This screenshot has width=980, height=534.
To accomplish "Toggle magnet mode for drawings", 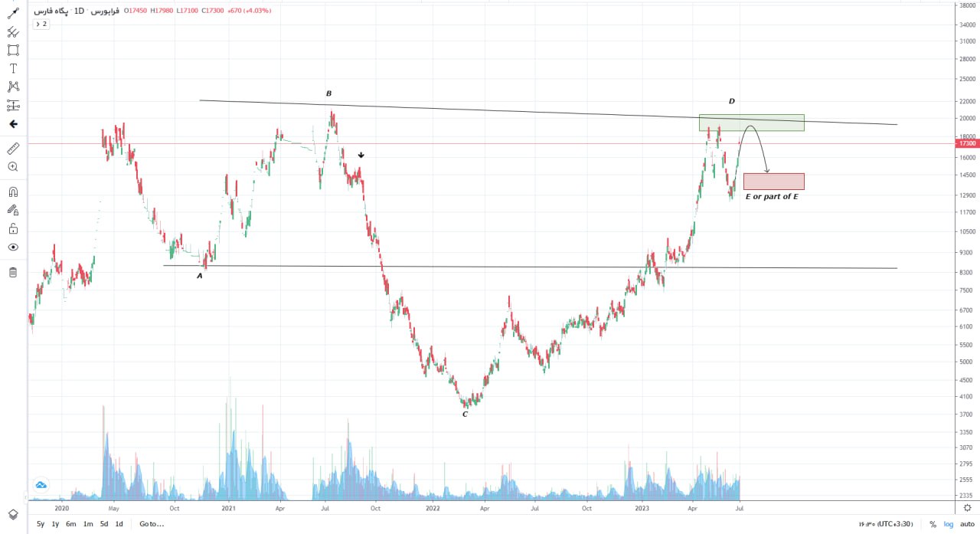I will 13,192.
